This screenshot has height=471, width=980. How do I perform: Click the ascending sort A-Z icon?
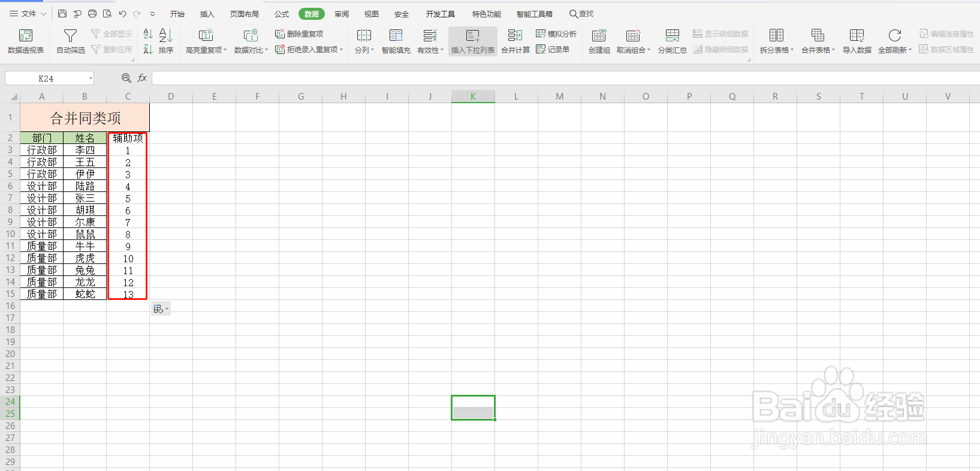pos(148,34)
